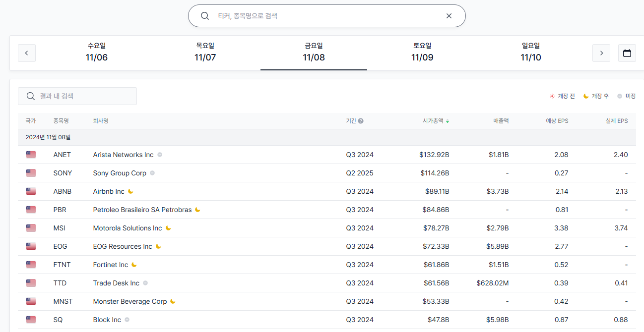Click the 3.74 actual EPS value for MSI

621,228
